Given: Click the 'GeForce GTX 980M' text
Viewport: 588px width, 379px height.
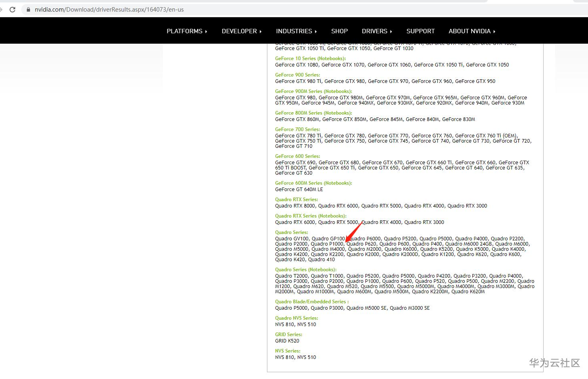Looking at the screenshot, I should (x=341, y=98).
